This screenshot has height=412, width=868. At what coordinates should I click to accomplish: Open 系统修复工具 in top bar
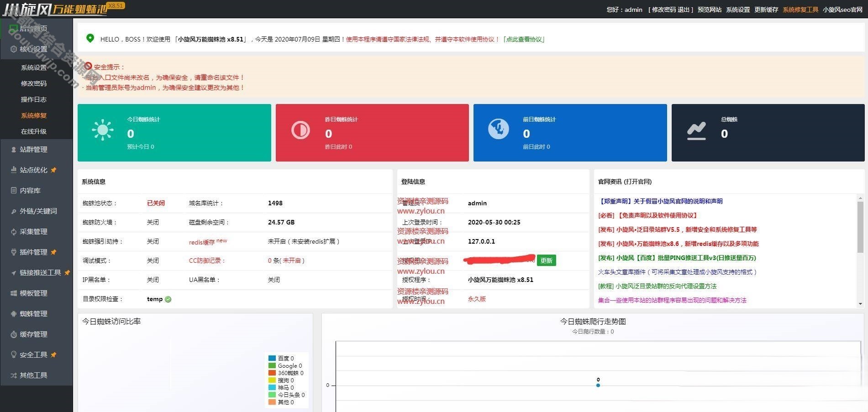pyautogui.click(x=800, y=10)
